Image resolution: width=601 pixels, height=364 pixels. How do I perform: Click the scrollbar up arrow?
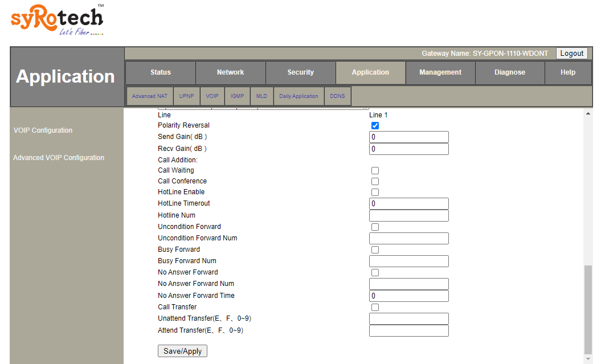588,114
